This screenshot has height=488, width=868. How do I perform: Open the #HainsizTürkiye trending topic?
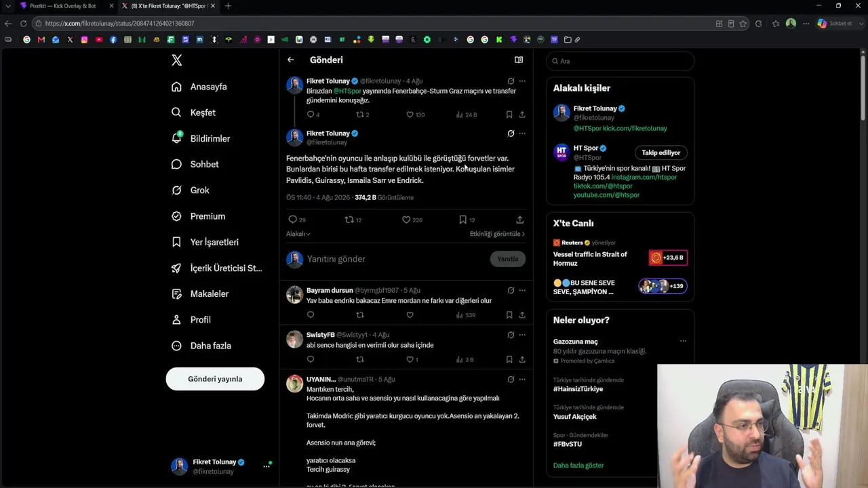pyautogui.click(x=578, y=389)
